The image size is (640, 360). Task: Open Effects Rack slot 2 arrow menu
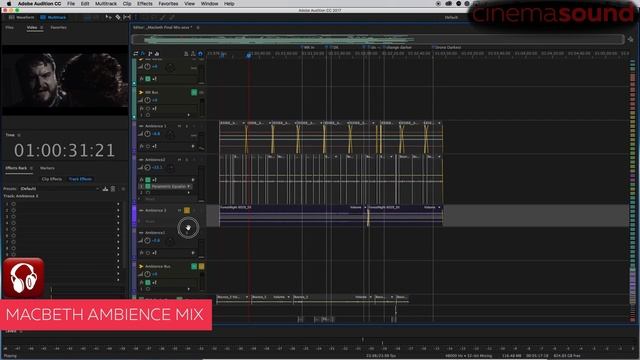pos(118,210)
